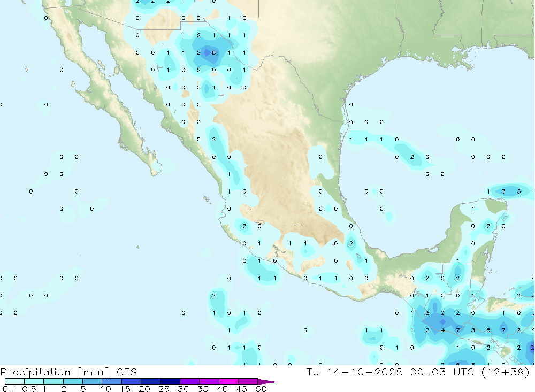Image resolution: width=535 pixels, height=392 pixels.
Task: Click the "30" legend scale label
Action: [184, 389]
